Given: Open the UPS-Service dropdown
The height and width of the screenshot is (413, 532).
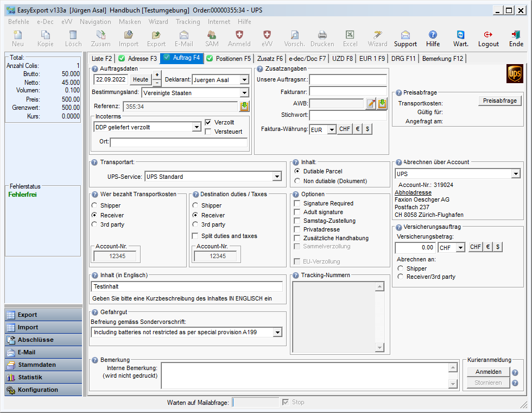Looking at the screenshot, I should [x=277, y=177].
